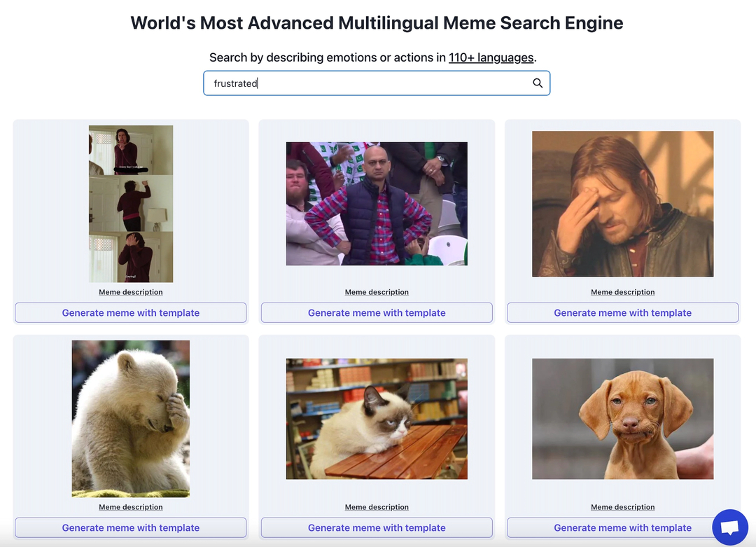Click the magnifying glass search icon

538,83
